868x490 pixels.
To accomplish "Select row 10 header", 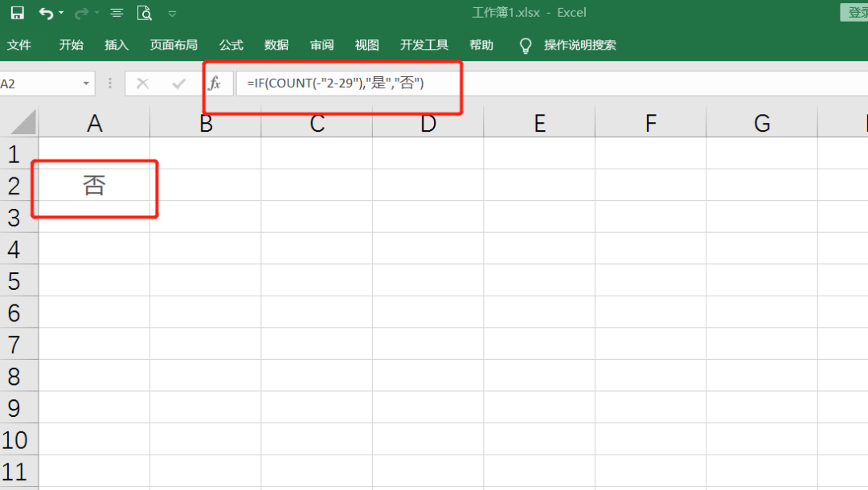I will click(x=18, y=439).
